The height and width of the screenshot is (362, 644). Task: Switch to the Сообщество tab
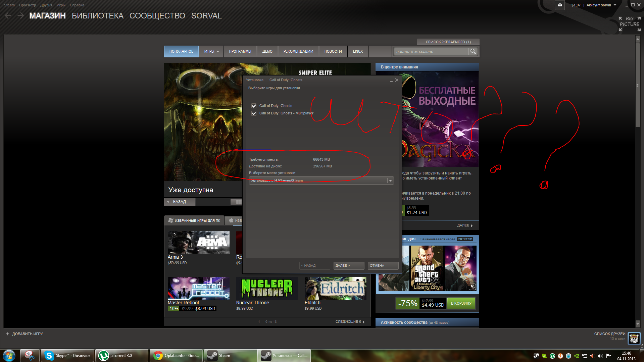[x=157, y=16]
